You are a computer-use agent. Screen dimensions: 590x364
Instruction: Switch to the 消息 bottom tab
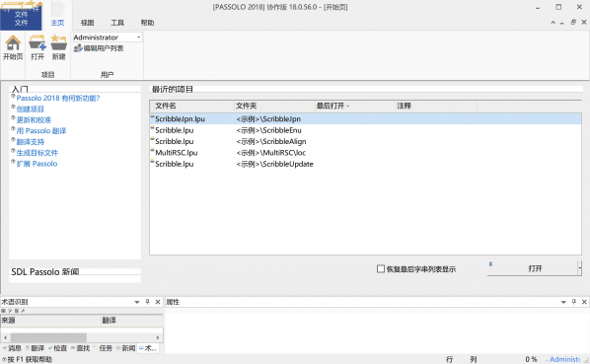[x=12, y=348]
